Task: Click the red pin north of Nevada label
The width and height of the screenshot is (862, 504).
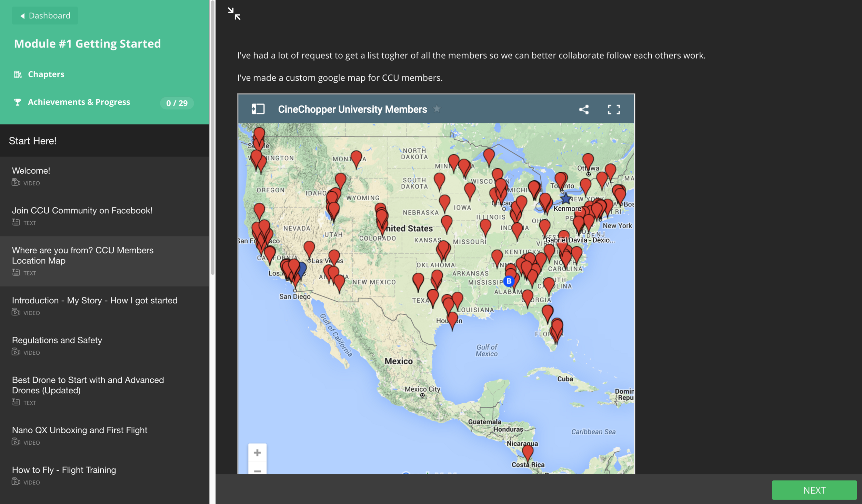Action: [259, 211]
